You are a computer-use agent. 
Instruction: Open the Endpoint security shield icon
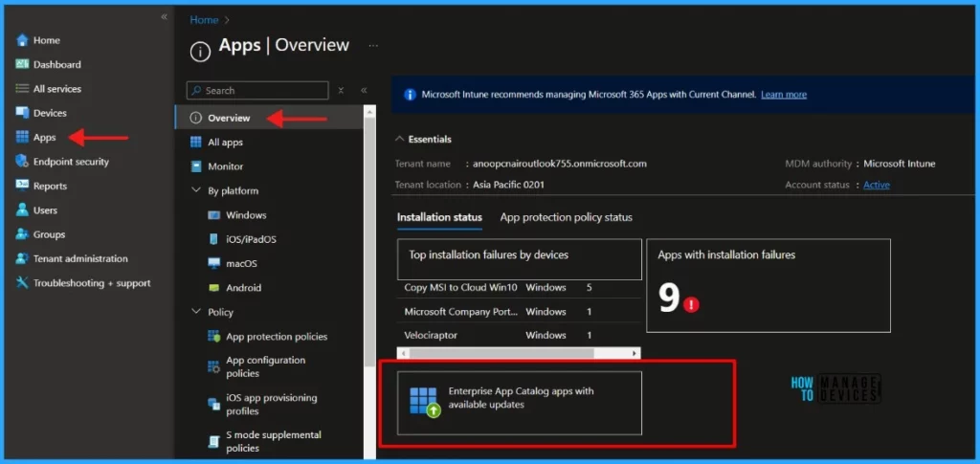pyautogui.click(x=22, y=162)
